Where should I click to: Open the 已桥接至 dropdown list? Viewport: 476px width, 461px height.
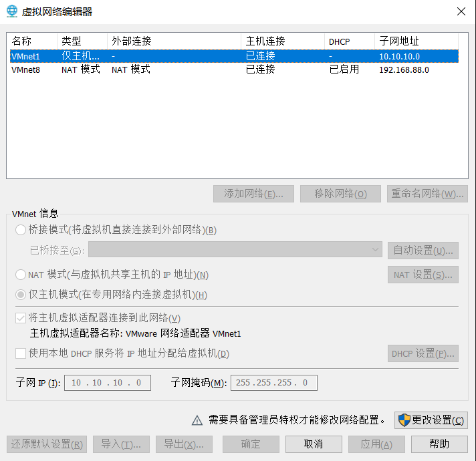click(235, 250)
